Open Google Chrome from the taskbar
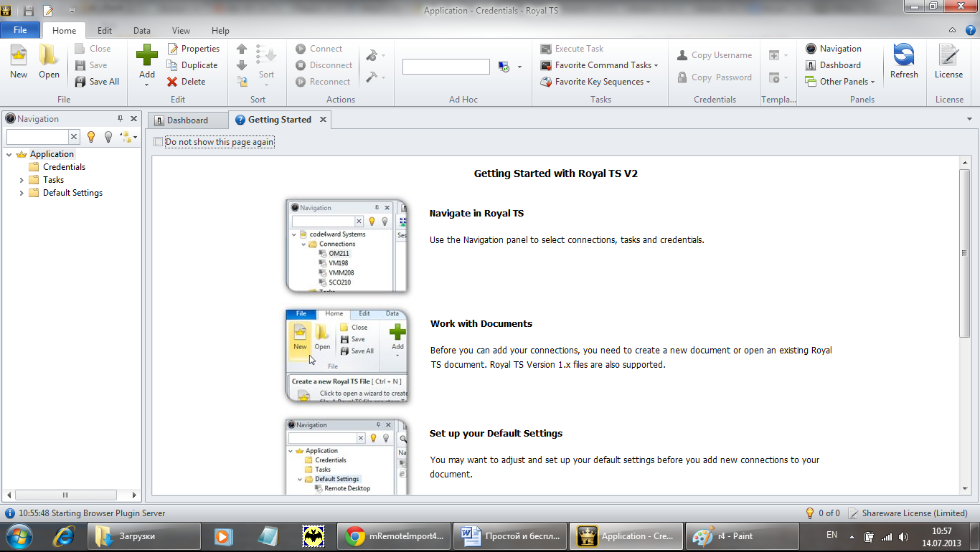980x552 pixels. pyautogui.click(x=394, y=536)
